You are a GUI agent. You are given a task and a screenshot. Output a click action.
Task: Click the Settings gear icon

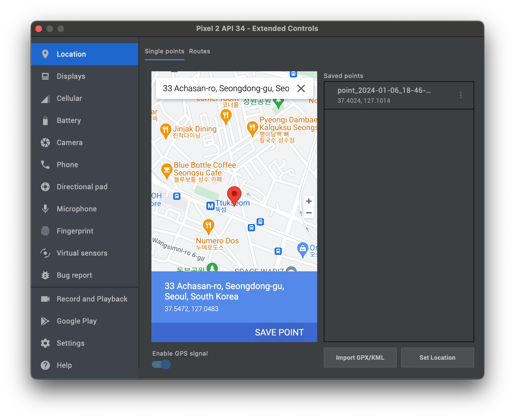pos(45,343)
